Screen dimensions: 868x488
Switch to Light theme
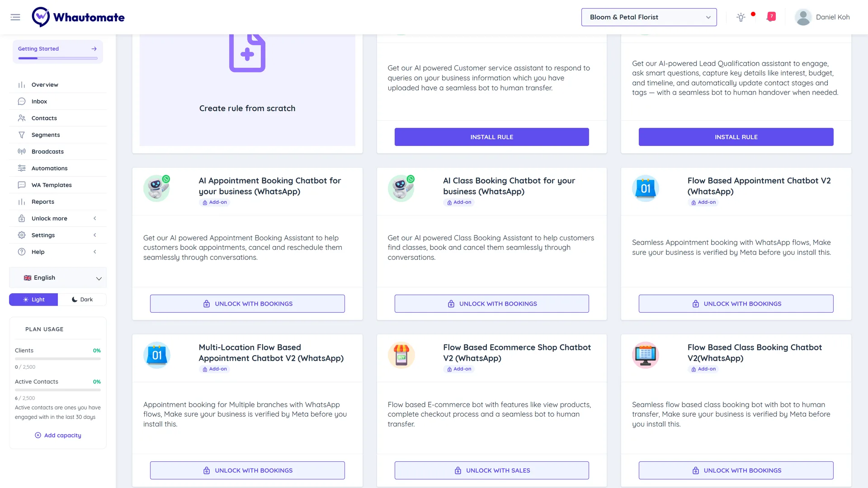pyautogui.click(x=33, y=300)
